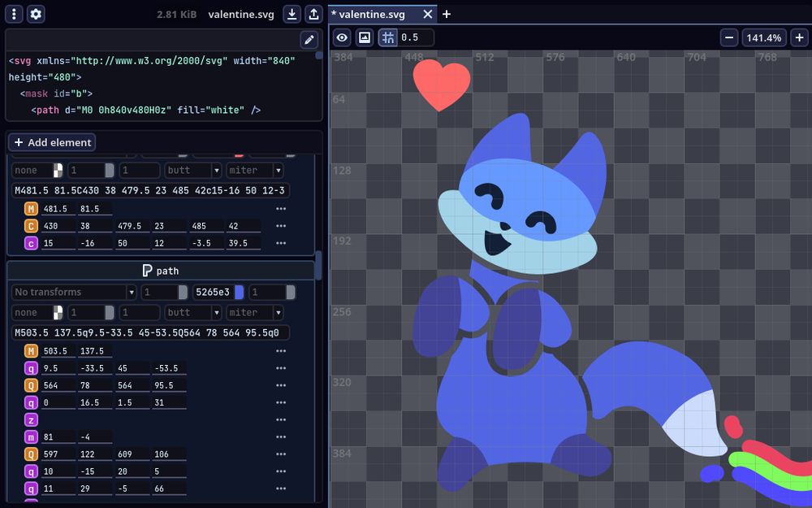
Task: Open more options for C 430 row
Action: (x=281, y=225)
